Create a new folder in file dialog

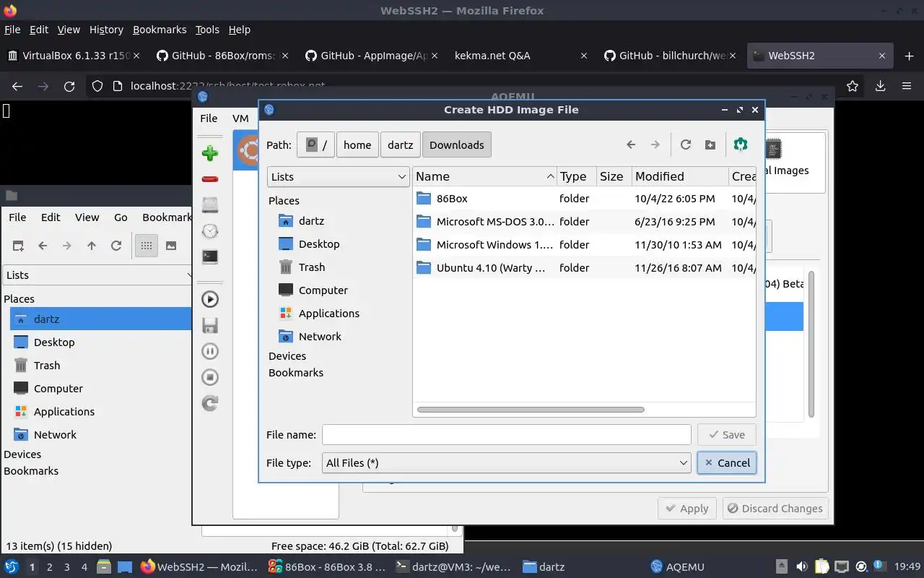[x=710, y=144]
